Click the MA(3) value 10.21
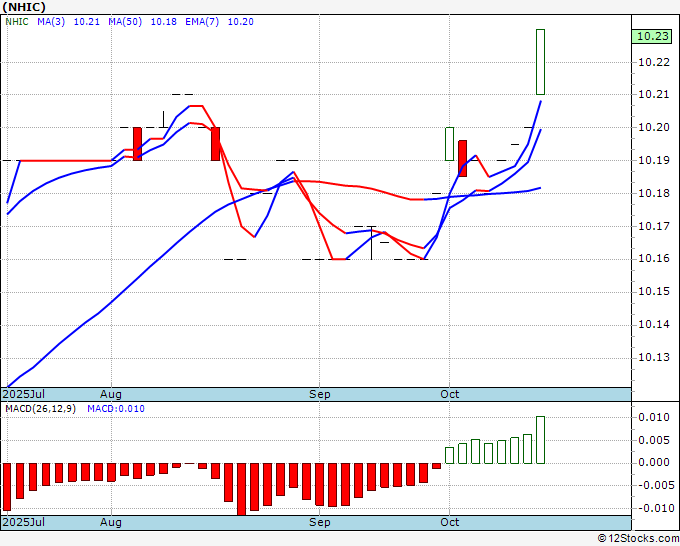The width and height of the screenshot is (680, 546). click(87, 22)
